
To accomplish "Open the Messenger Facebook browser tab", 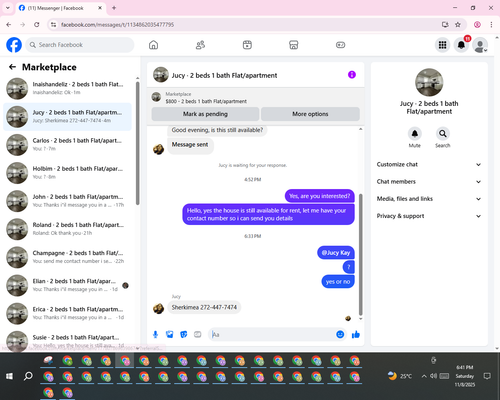I will 60,8.
